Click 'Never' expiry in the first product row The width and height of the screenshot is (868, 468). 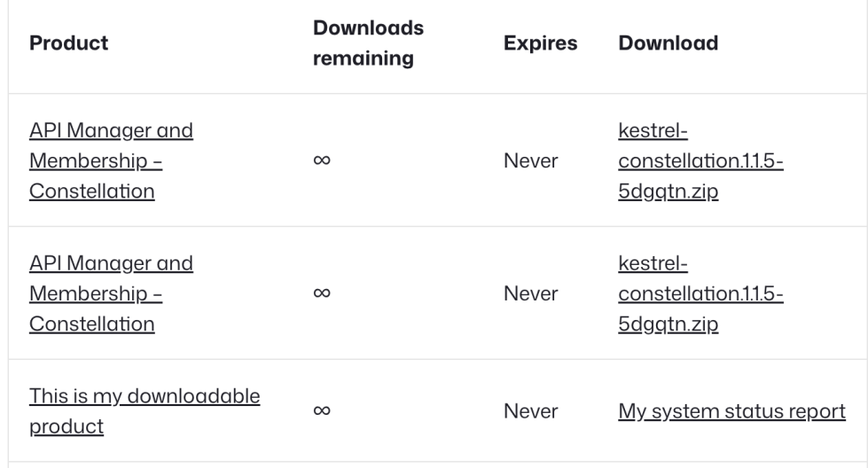[530, 161]
